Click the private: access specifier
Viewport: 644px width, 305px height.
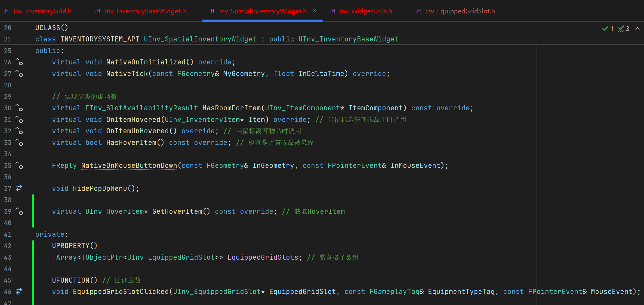click(52, 234)
